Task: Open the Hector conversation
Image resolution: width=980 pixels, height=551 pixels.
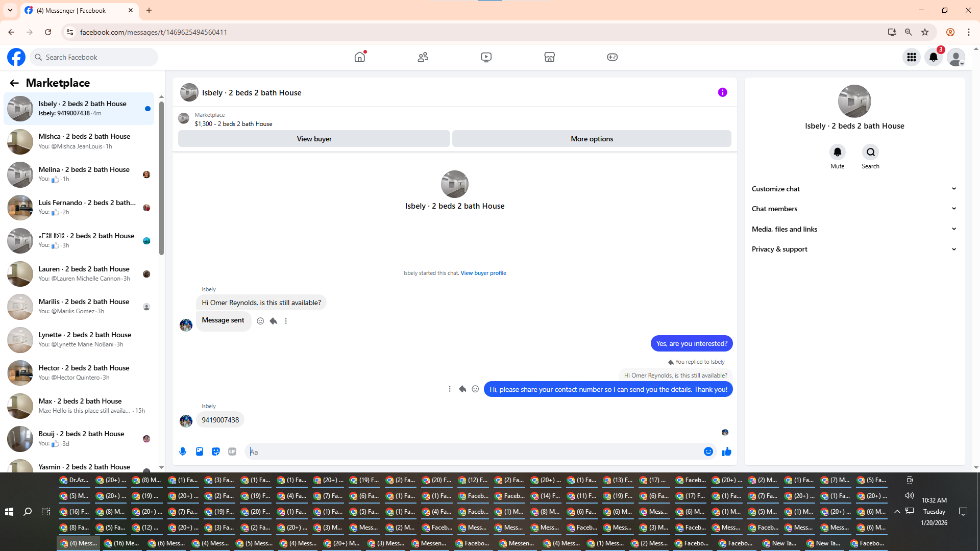Action: [x=79, y=373]
